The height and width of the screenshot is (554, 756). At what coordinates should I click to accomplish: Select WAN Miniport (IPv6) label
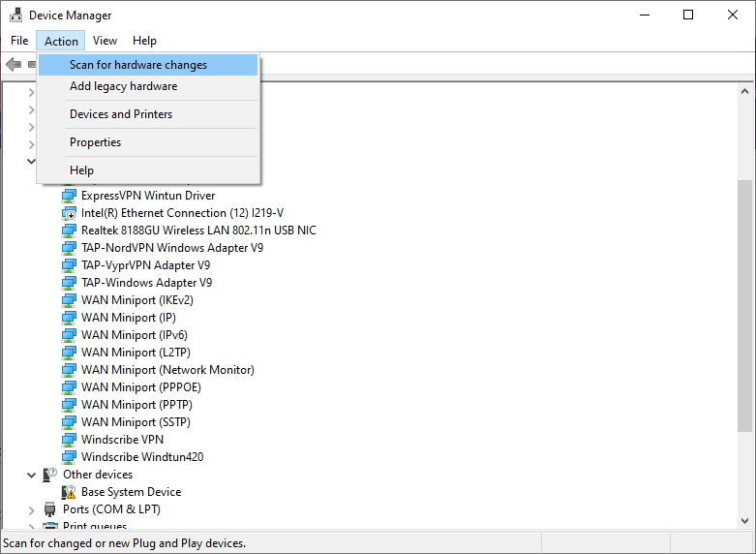tap(134, 334)
